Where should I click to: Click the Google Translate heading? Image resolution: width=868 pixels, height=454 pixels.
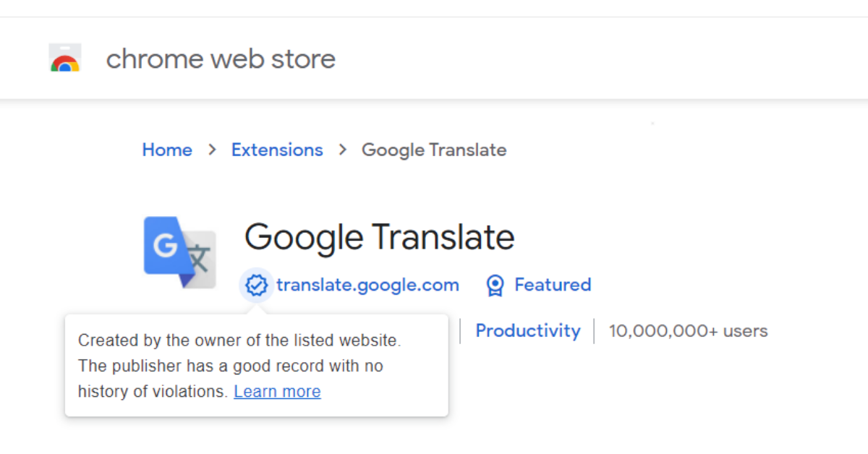(379, 237)
